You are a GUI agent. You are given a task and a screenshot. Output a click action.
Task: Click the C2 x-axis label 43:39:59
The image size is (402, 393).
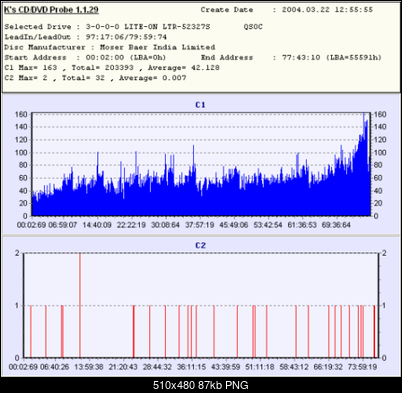(226, 367)
